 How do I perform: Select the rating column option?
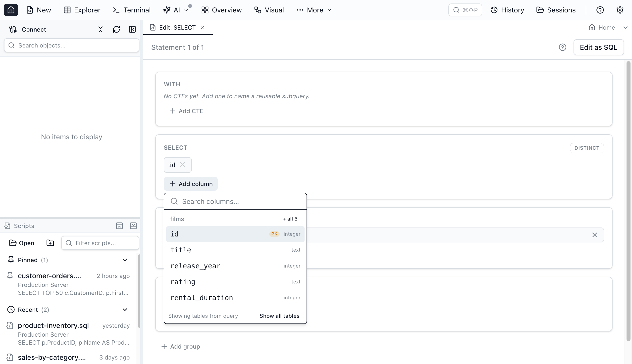pyautogui.click(x=235, y=282)
